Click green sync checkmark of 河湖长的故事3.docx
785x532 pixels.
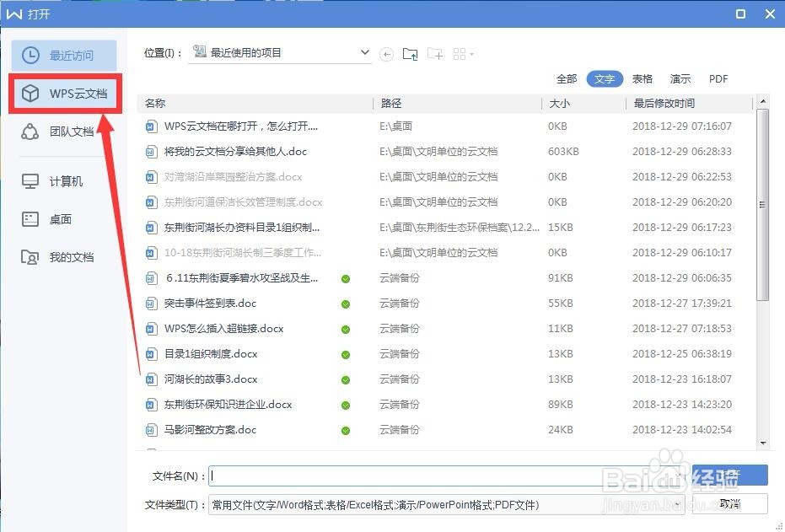(x=346, y=380)
